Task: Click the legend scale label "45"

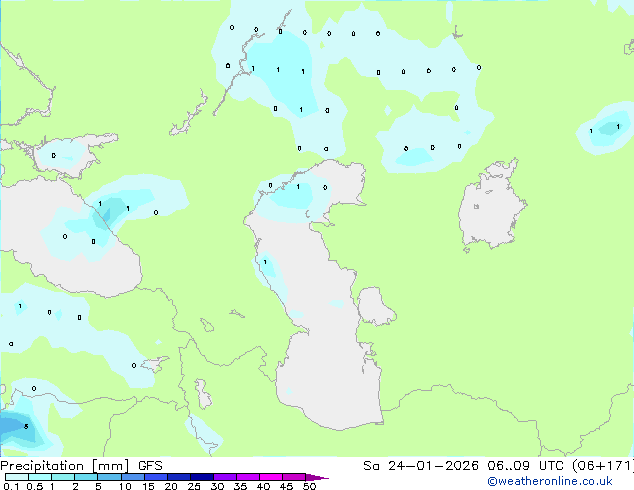Action: [286, 486]
